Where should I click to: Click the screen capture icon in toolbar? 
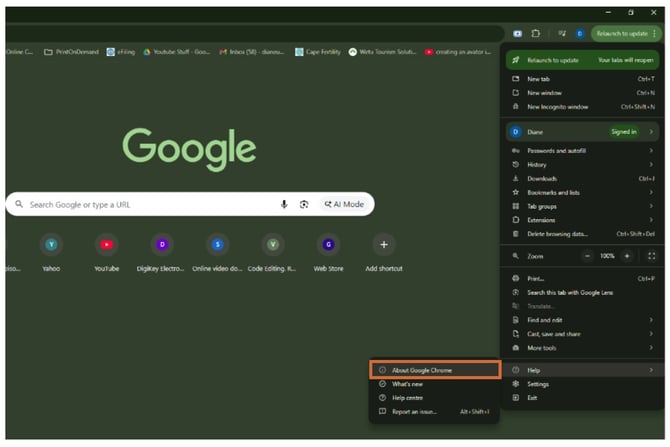tap(517, 33)
